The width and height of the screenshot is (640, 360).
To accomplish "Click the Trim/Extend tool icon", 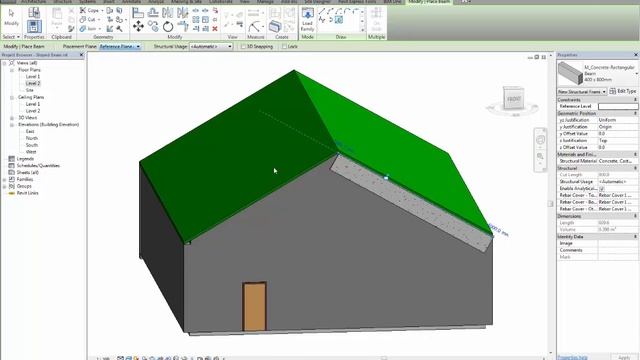I will coord(183,27).
